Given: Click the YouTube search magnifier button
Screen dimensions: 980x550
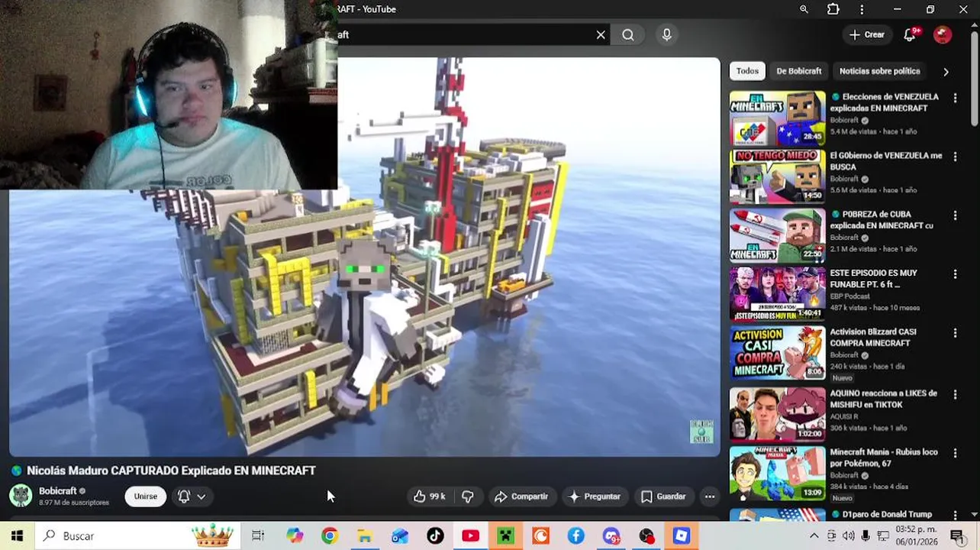Looking at the screenshot, I should pyautogui.click(x=628, y=34).
